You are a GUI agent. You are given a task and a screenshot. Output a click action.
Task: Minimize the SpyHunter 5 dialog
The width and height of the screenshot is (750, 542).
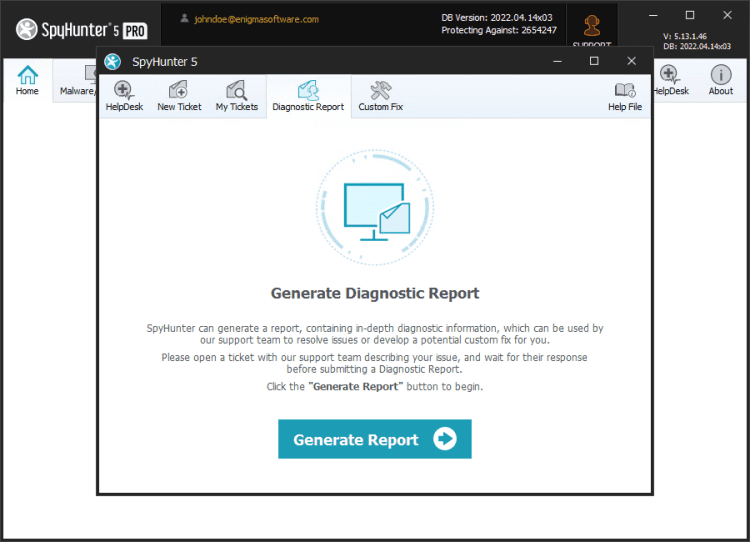(x=557, y=61)
